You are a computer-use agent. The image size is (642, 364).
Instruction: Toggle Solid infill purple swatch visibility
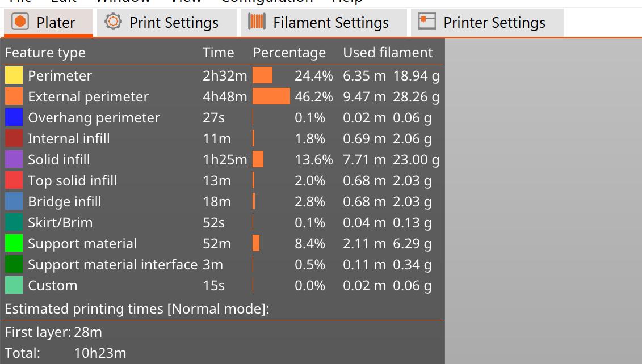[14, 159]
